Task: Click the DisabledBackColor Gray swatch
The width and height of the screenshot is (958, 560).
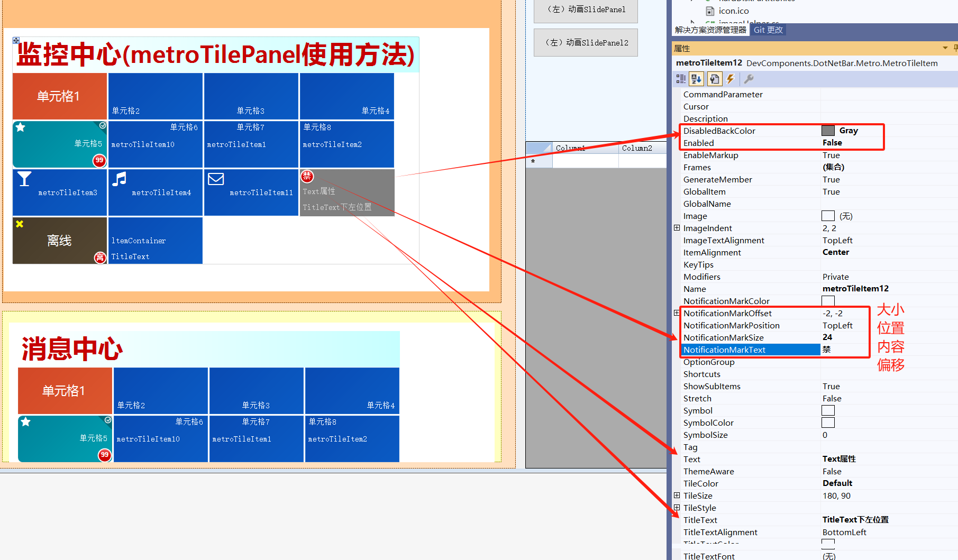Action: coord(828,131)
